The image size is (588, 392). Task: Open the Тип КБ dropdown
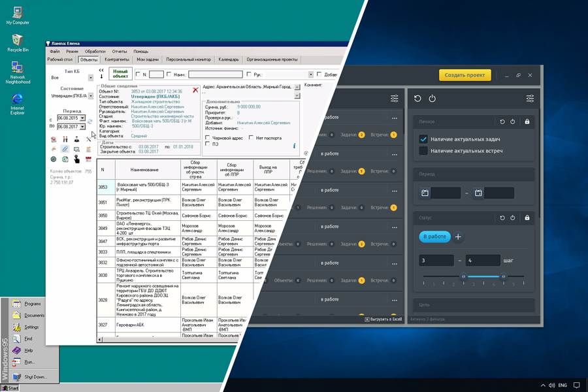click(x=91, y=78)
